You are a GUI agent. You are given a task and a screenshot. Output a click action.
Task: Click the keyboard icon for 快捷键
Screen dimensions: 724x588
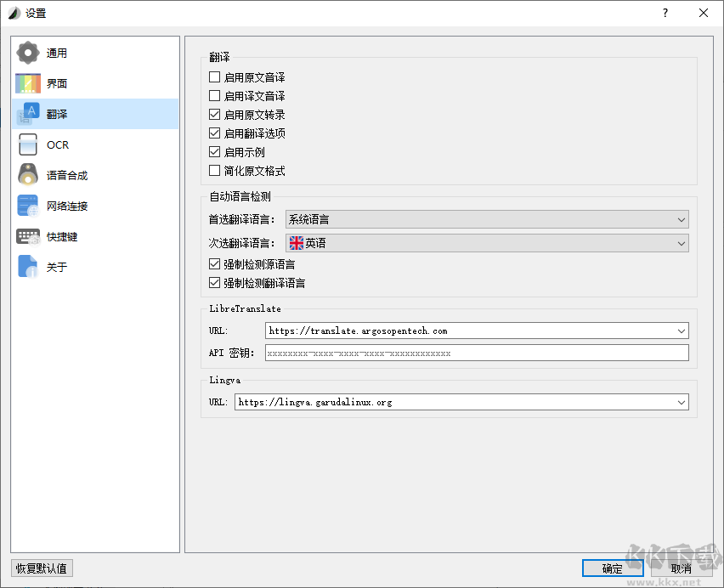(x=28, y=236)
